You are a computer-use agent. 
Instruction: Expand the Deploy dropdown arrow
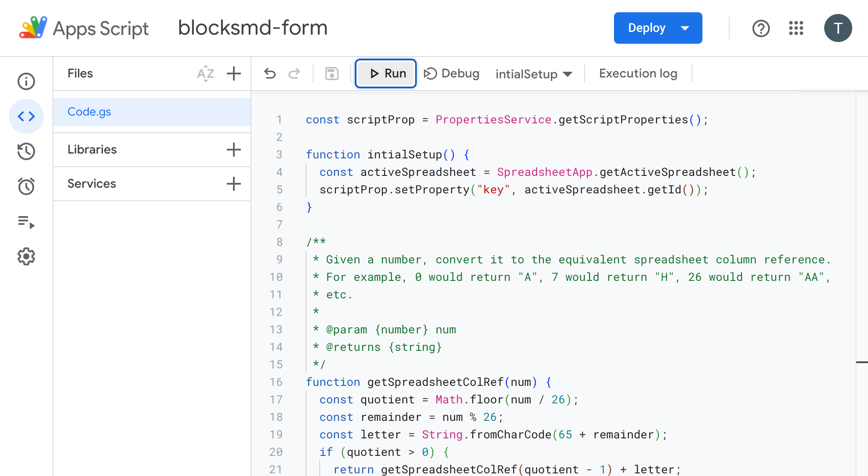pos(685,28)
